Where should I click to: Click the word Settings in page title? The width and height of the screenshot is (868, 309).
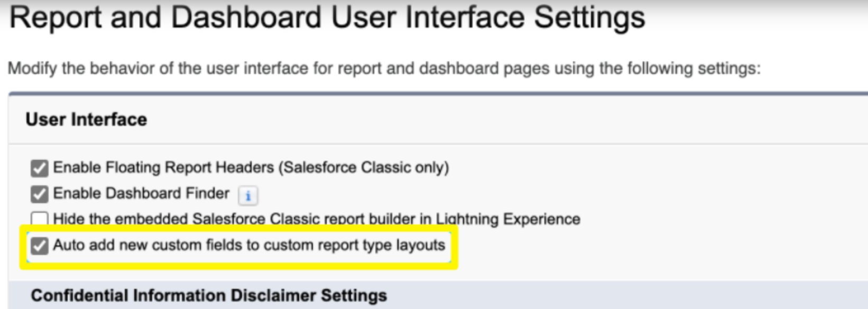pyautogui.click(x=589, y=17)
